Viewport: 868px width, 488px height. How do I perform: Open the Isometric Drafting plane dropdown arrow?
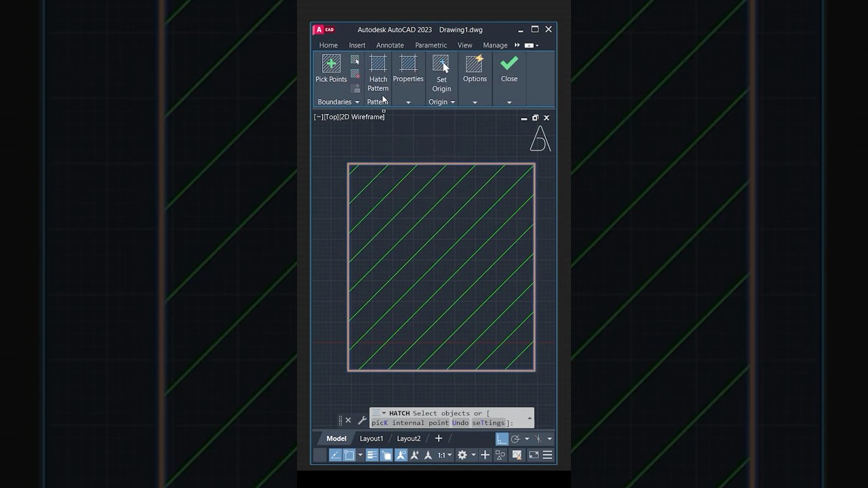549,439
